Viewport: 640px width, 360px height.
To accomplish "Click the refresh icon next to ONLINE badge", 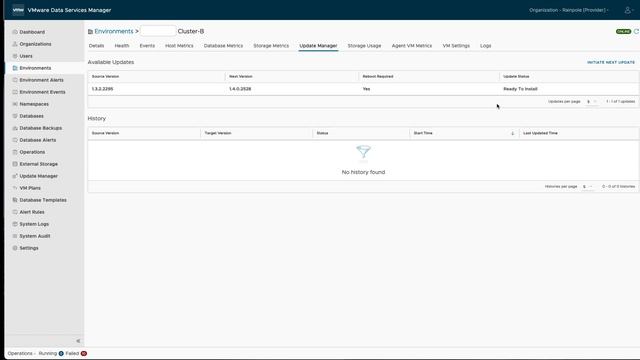I will pos(636,31).
